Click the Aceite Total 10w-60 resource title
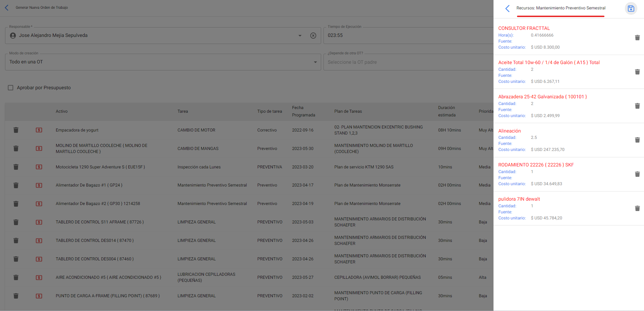Viewport: 644px width, 311px height. tap(549, 62)
